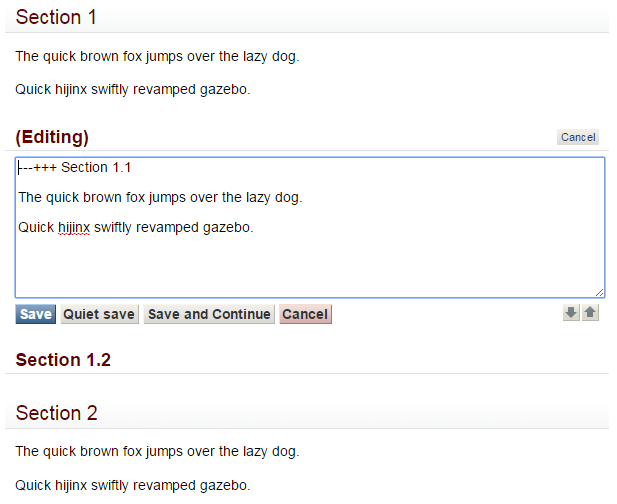This screenshot has height=504, width=617.
Task: Click the gazebo sentence under Section 2
Action: point(133,485)
